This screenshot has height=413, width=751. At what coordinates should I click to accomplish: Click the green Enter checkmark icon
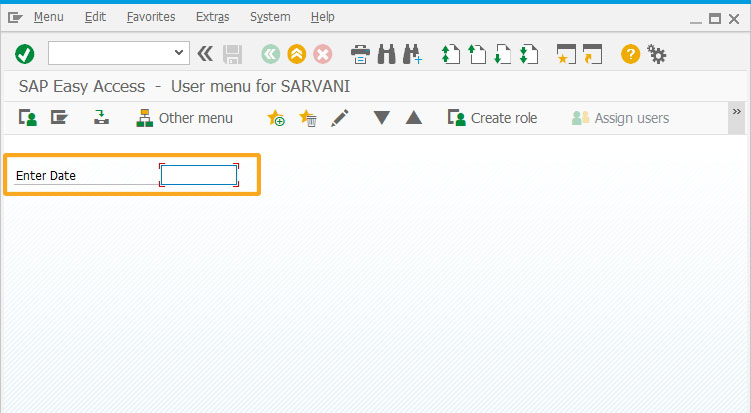point(24,54)
